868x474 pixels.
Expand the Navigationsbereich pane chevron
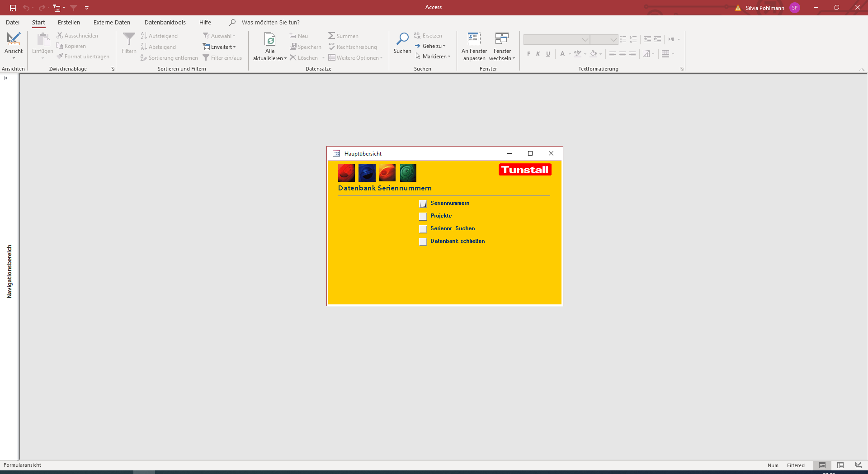tap(6, 78)
